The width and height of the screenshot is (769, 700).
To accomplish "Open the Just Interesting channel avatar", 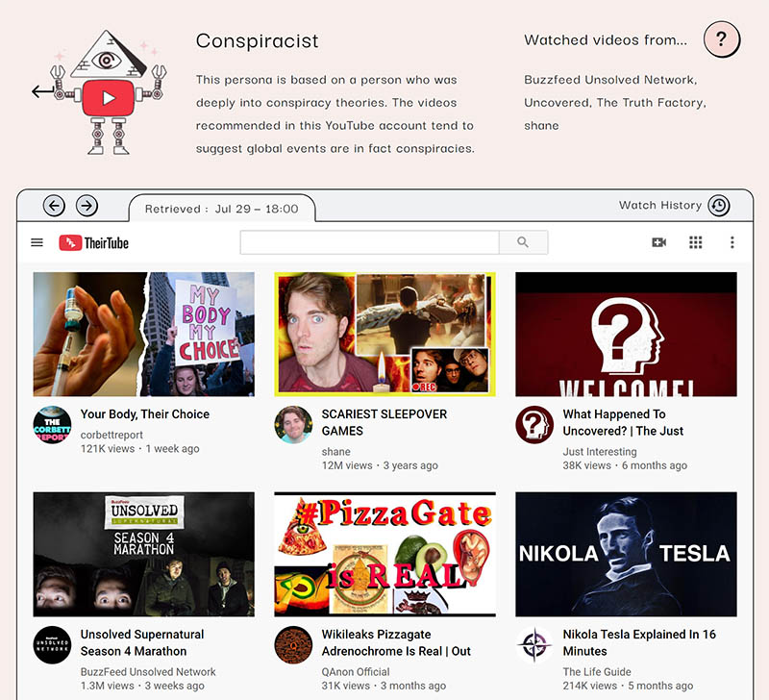I will pos(534,425).
